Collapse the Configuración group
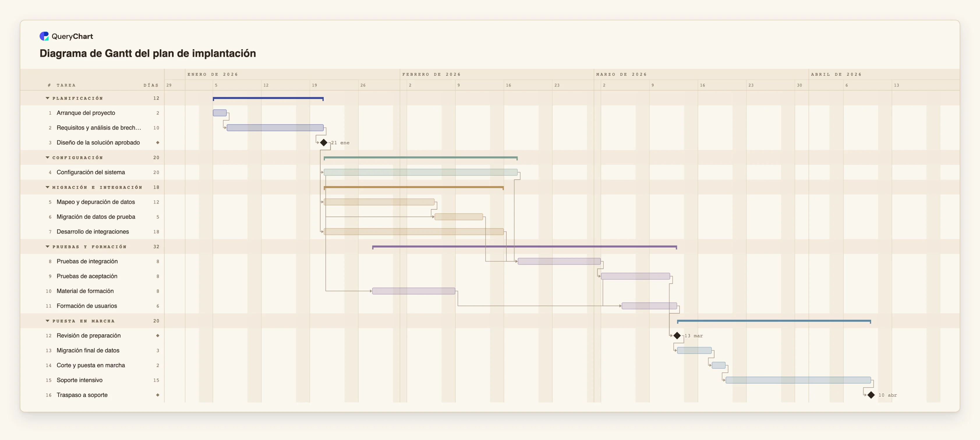This screenshot has height=440, width=980. [47, 158]
